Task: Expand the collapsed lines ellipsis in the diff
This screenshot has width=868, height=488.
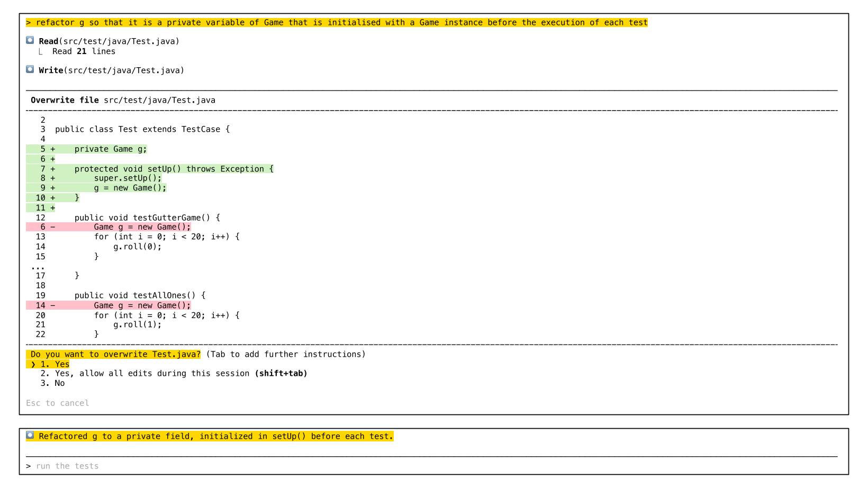Action: pos(38,267)
